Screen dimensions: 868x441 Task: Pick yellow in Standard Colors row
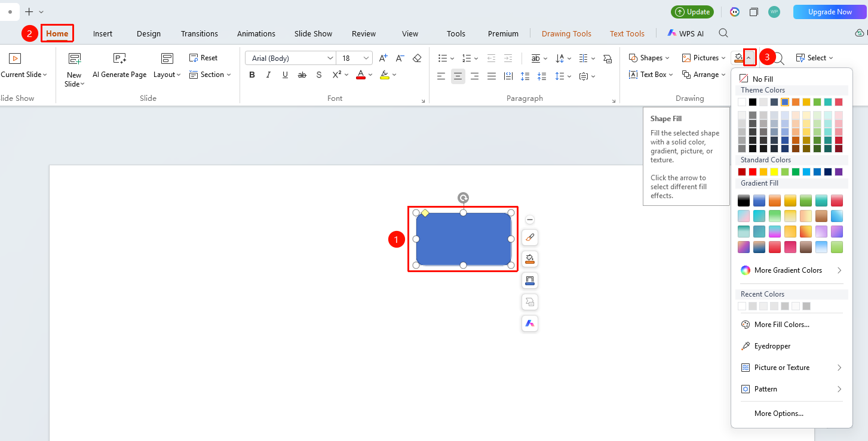pyautogui.click(x=774, y=172)
